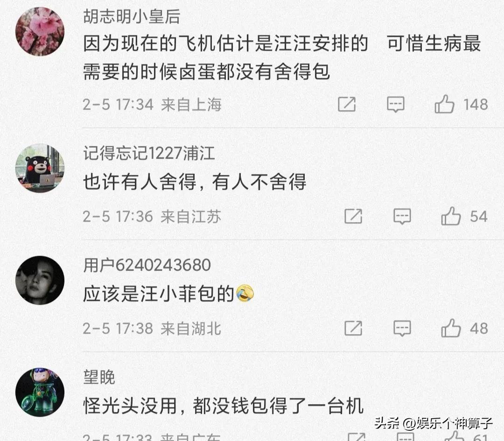Visit username 记得忘记1227浦江

pyautogui.click(x=149, y=153)
